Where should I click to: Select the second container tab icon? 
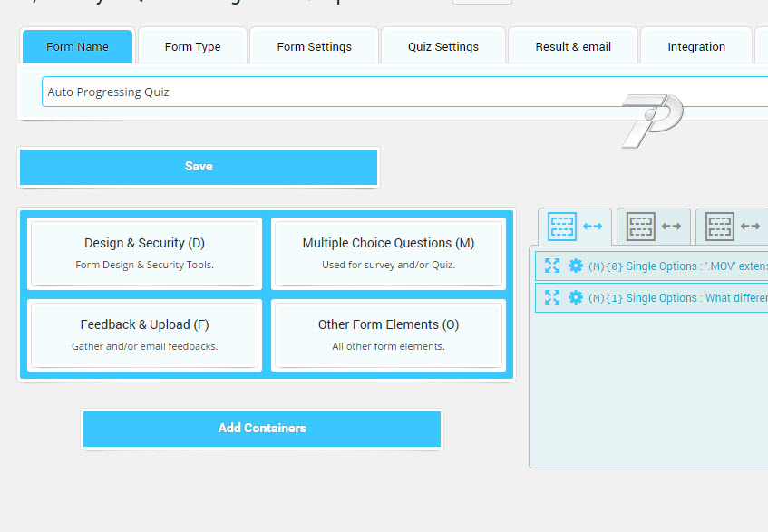click(654, 227)
